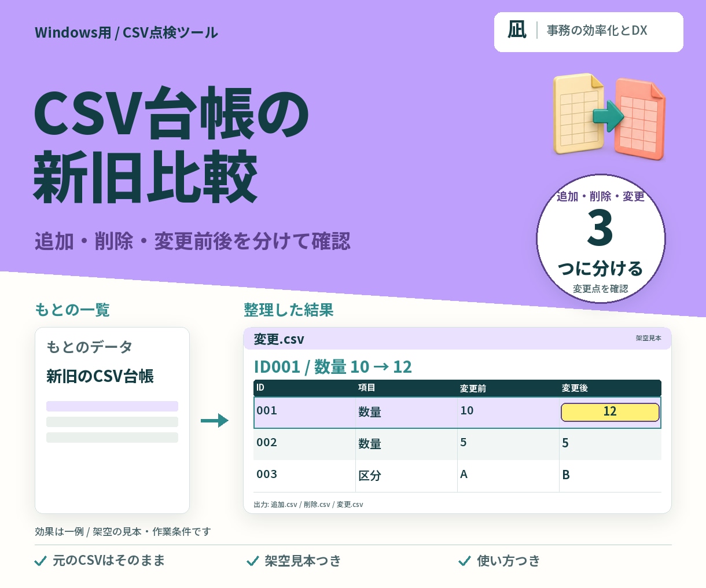Click the 凪 logo mark
Viewport: 706px width, 588px height.
[x=517, y=30]
